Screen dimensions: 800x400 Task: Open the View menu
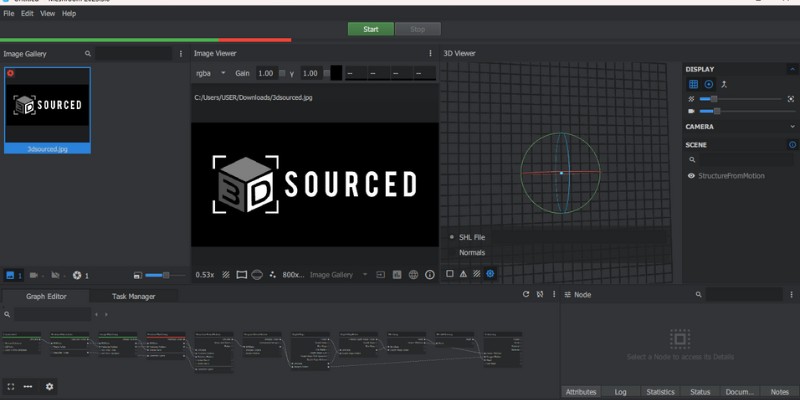(x=47, y=14)
